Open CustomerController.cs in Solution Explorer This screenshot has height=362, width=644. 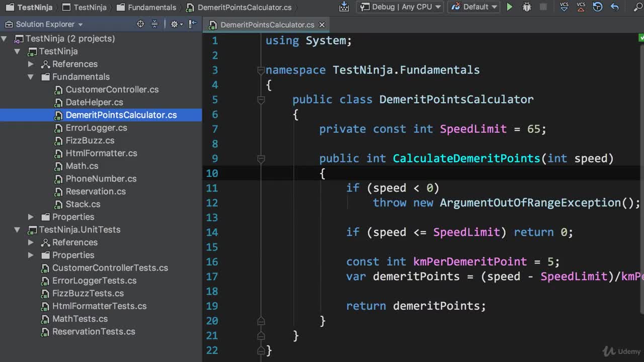tap(112, 89)
